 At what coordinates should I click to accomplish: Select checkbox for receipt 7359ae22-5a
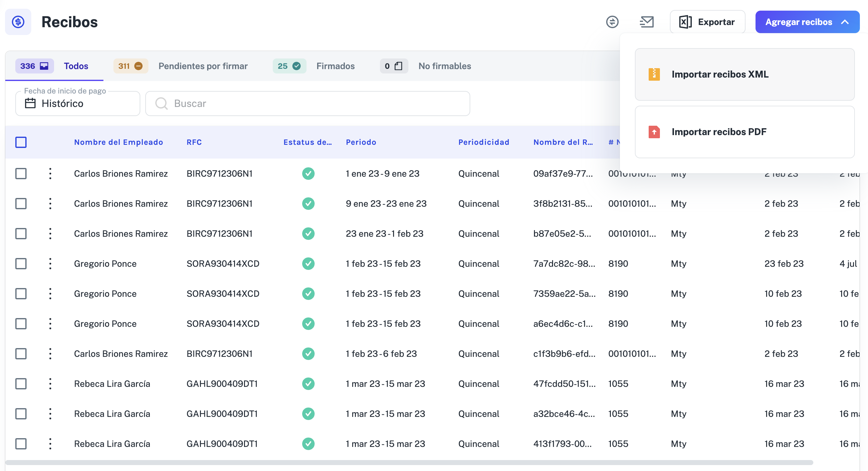tap(21, 294)
